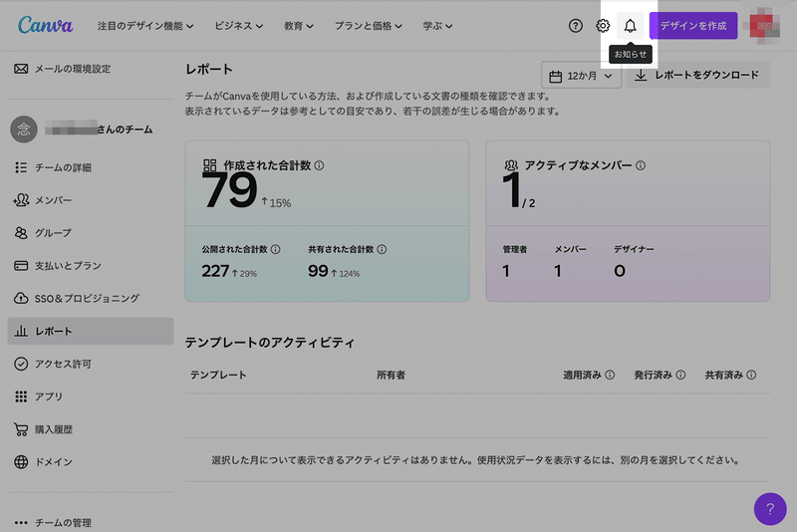
Task: Open チームの詳細 sidebar item
Action: (x=91, y=167)
